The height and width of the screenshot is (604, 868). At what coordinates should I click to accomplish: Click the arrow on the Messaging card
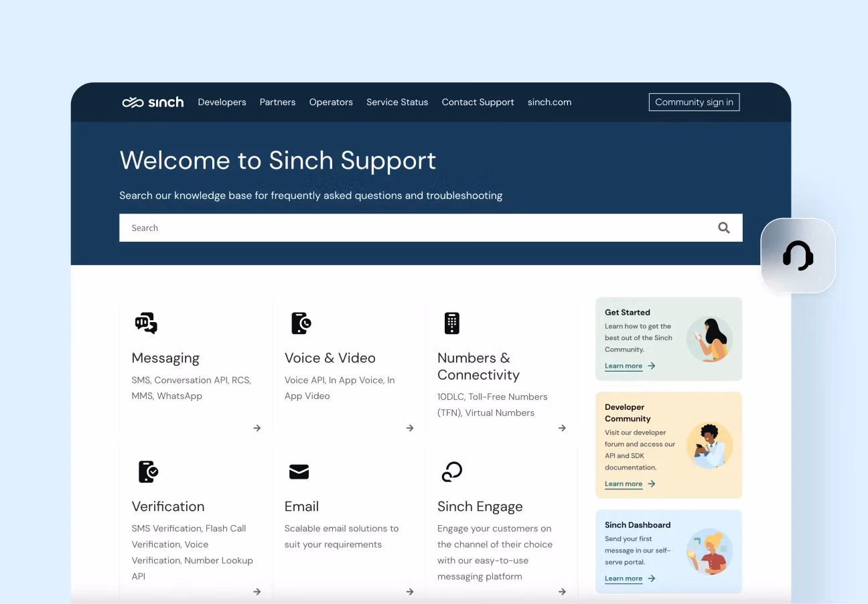[257, 428]
